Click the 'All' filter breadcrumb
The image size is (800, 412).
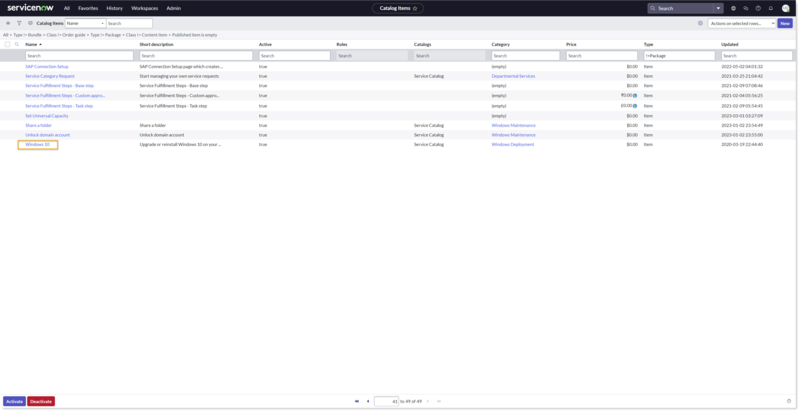pyautogui.click(x=6, y=35)
